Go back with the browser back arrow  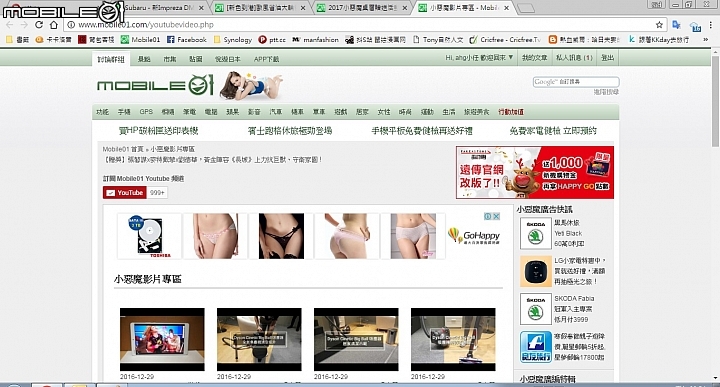coord(9,25)
